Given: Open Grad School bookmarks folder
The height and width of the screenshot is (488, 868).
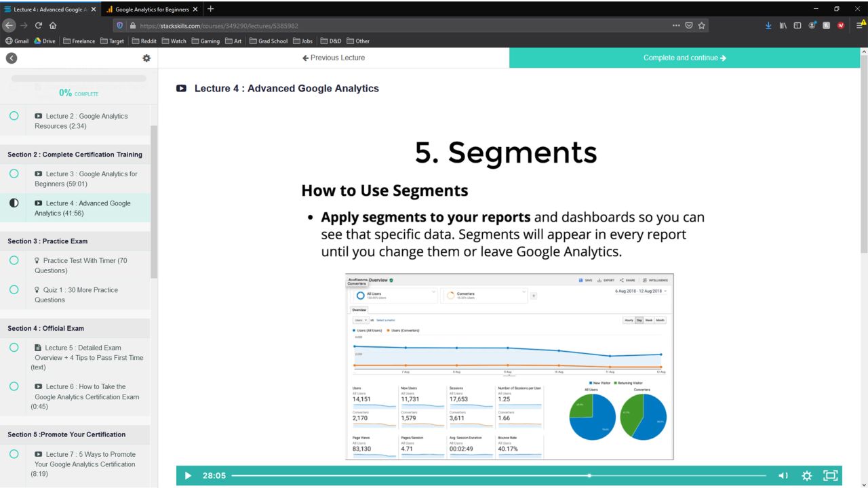Looking at the screenshot, I should [x=268, y=41].
